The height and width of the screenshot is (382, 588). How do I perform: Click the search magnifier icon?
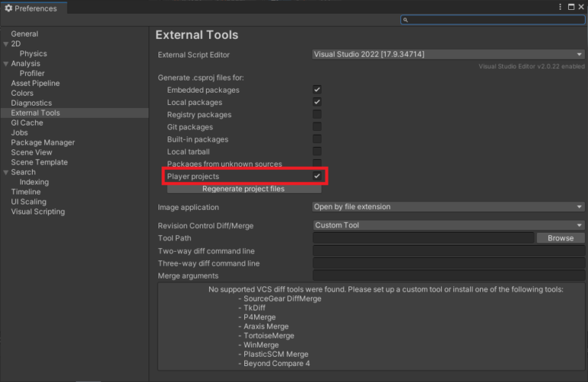[406, 20]
